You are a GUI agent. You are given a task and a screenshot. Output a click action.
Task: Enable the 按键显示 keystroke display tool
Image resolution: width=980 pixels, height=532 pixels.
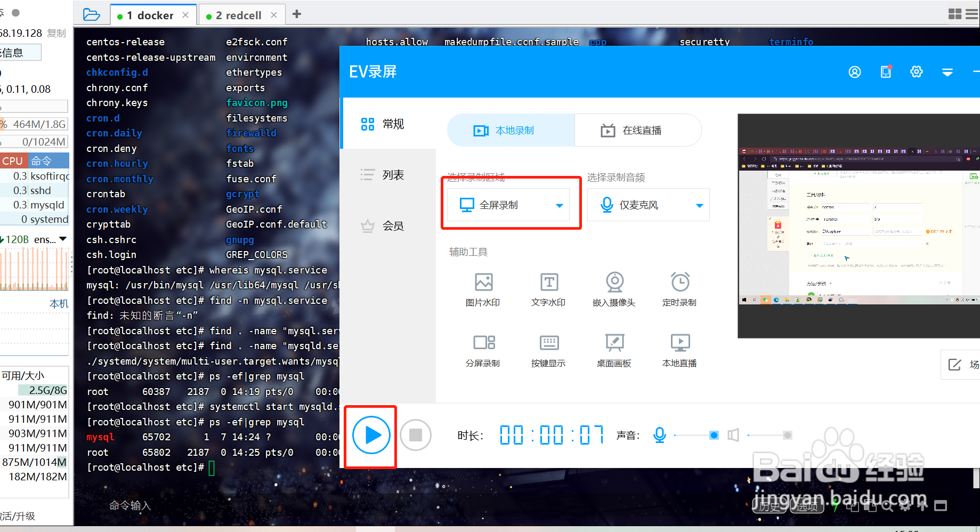[x=548, y=350]
